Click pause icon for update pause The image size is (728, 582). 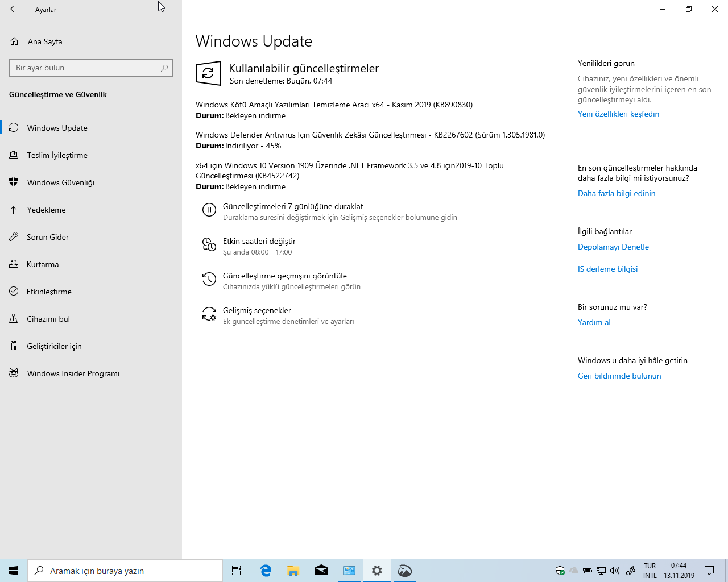[209, 210]
